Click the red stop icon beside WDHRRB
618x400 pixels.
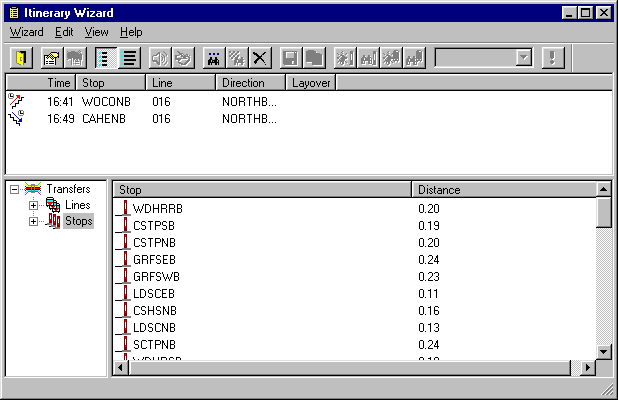click(x=124, y=209)
